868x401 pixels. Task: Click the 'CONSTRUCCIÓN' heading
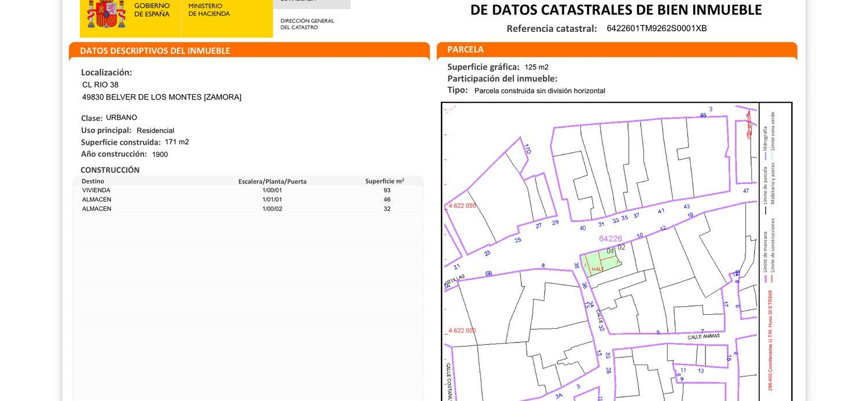(110, 170)
